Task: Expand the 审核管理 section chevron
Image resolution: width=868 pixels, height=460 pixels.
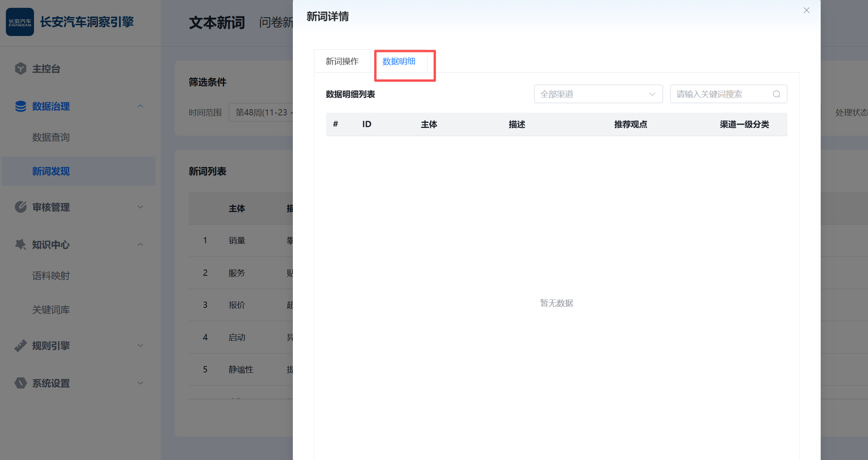Action: point(140,207)
